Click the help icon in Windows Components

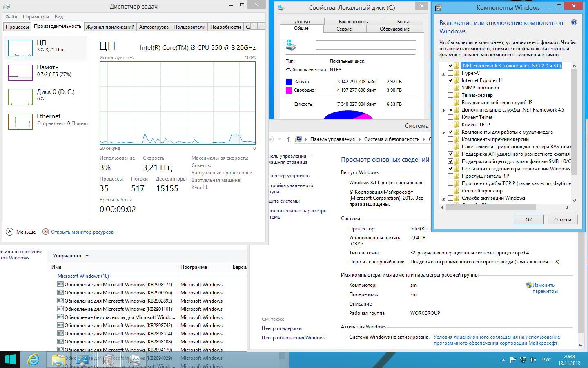574,22
